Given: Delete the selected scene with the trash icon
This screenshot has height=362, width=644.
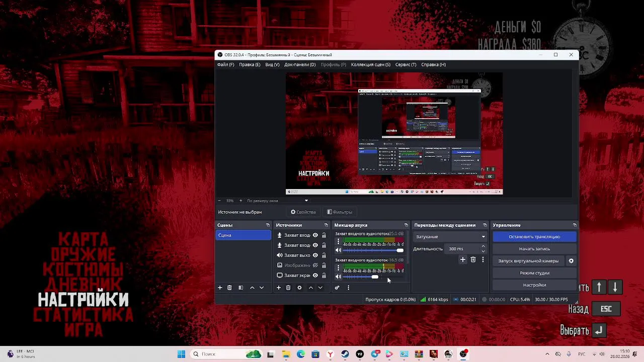Looking at the screenshot, I should click(229, 288).
